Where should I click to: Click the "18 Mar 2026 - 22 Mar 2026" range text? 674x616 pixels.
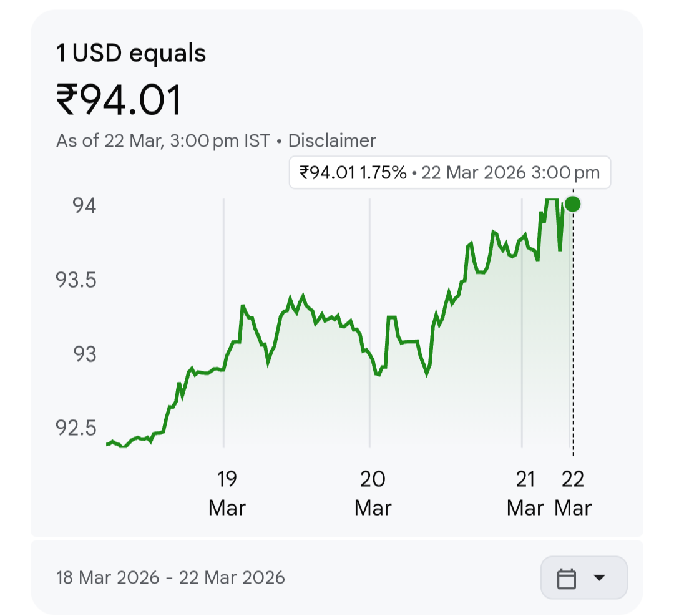pos(170,577)
